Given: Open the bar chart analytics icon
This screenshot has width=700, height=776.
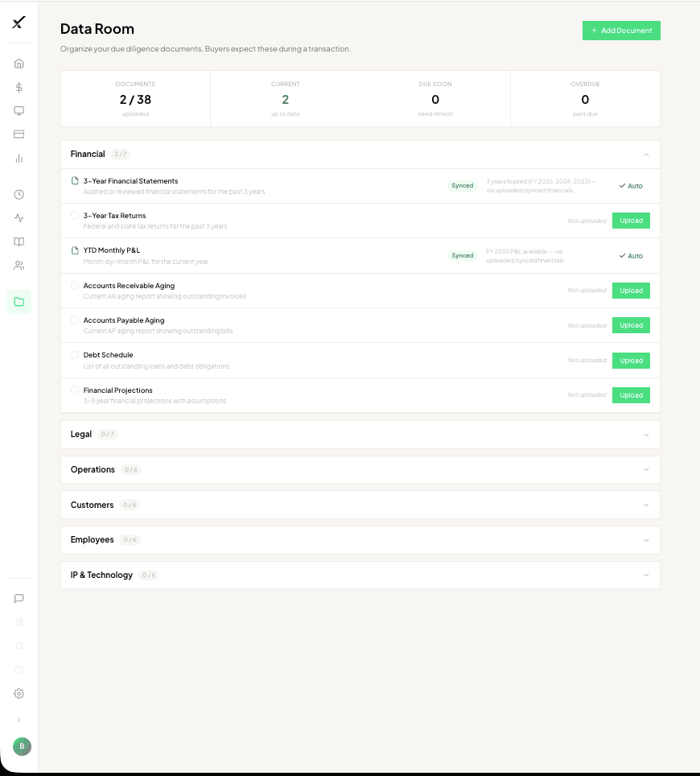Looking at the screenshot, I should tap(19, 159).
